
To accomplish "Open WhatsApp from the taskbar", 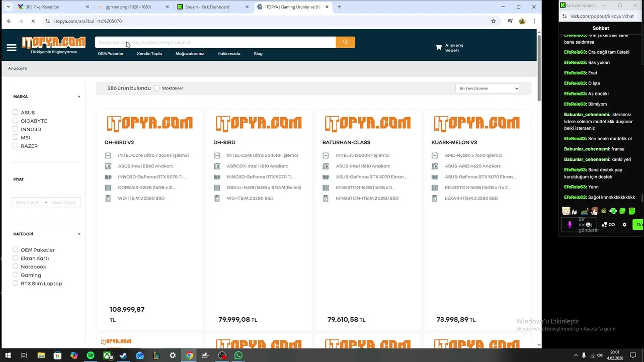I will 238,355.
